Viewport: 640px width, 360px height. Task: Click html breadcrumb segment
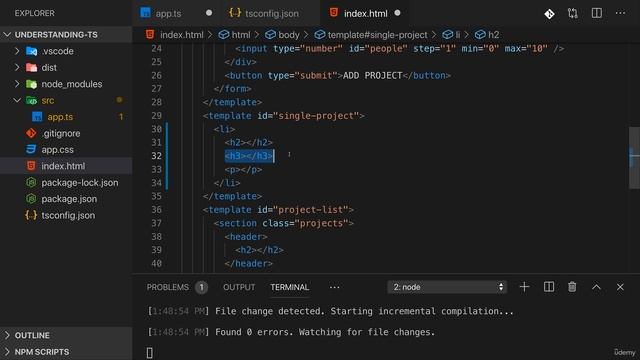[x=241, y=35]
